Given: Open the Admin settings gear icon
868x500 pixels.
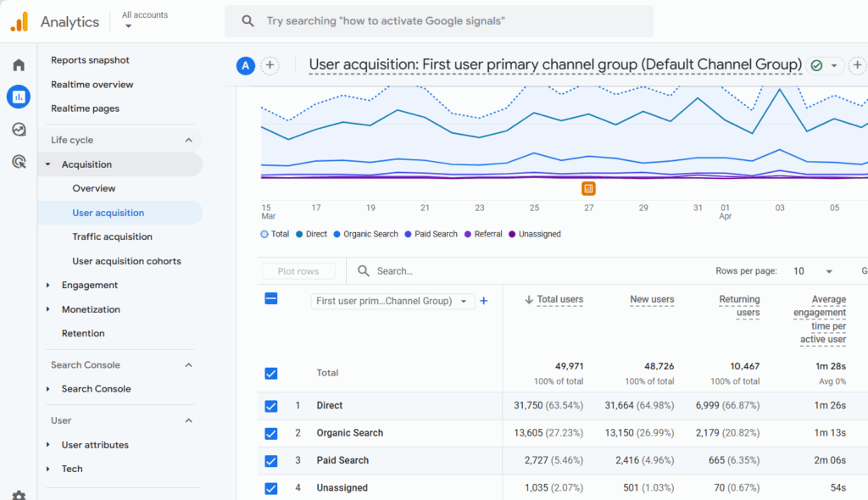Looking at the screenshot, I should pos(19,495).
